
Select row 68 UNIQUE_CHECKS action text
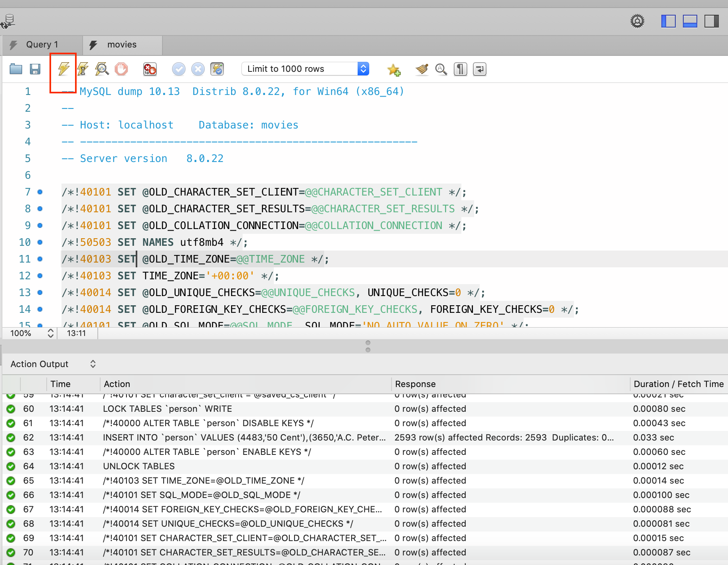228,524
